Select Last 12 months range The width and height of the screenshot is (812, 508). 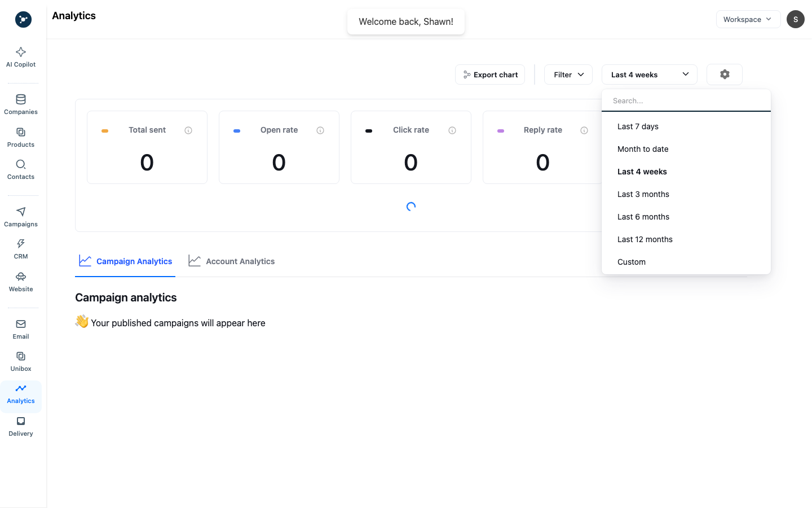click(x=686, y=239)
